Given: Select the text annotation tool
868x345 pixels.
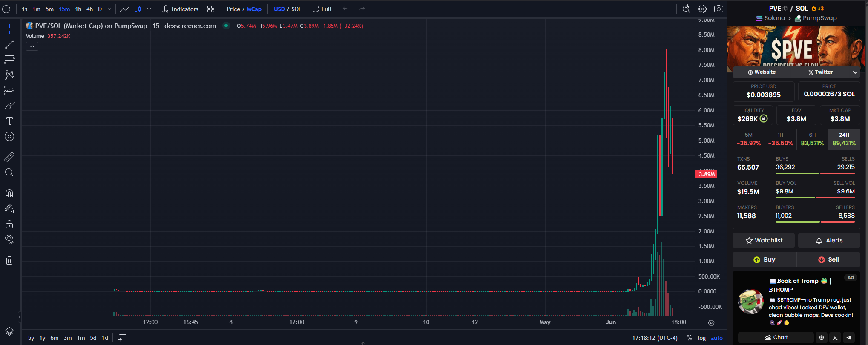Looking at the screenshot, I should pyautogui.click(x=9, y=121).
